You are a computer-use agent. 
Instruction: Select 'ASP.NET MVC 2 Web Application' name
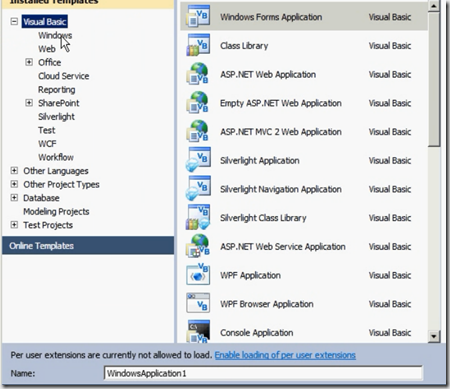click(x=281, y=132)
